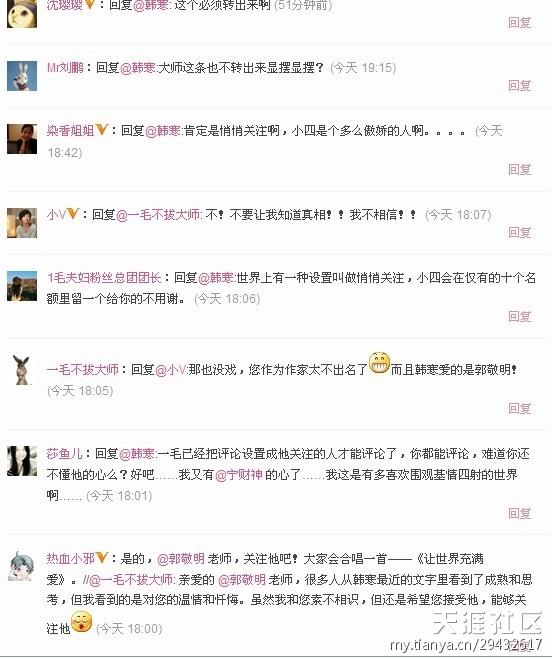Click the grinning emoji in 一毛不拔大师's comment
Image resolution: width=552 pixels, height=659 pixels.
[x=379, y=363]
